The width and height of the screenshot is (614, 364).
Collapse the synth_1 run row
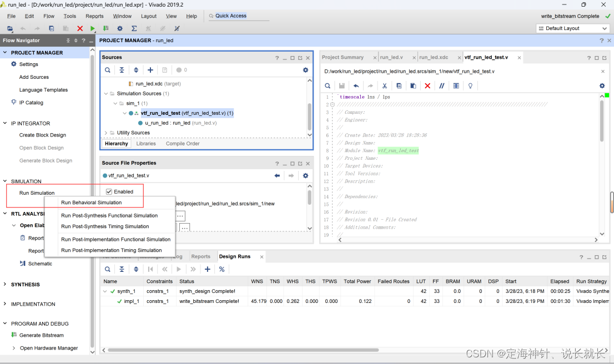pos(105,291)
